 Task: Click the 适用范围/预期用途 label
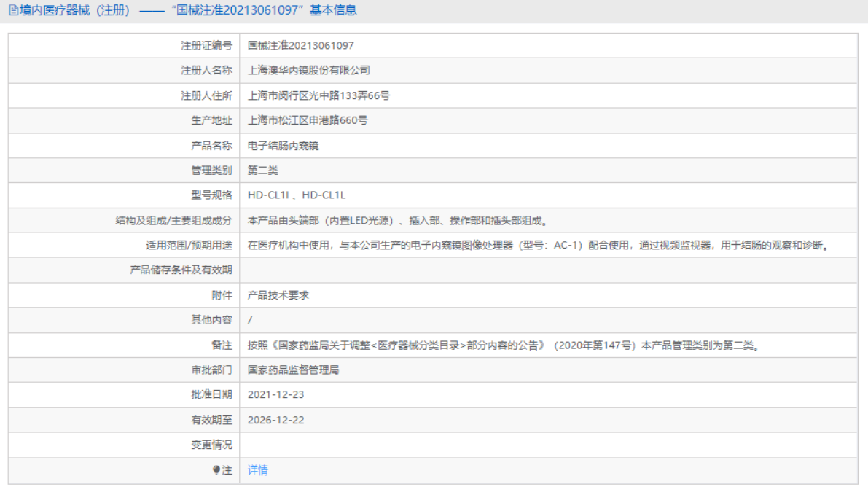point(189,245)
